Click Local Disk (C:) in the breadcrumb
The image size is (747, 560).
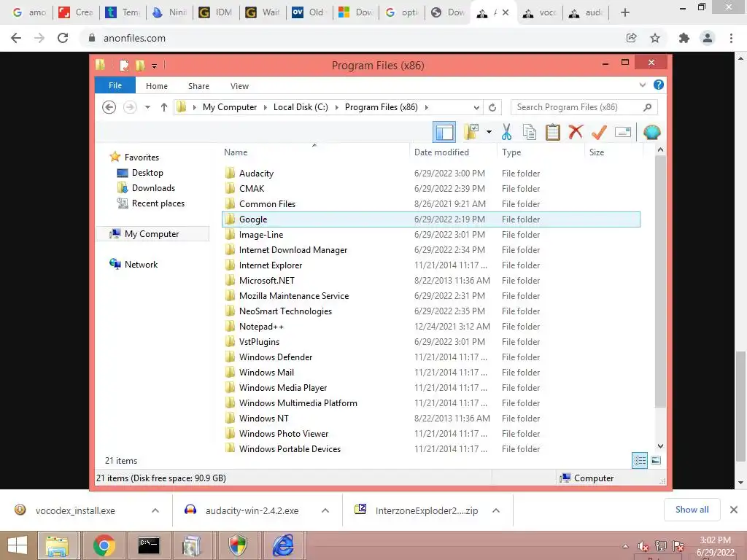pos(301,107)
